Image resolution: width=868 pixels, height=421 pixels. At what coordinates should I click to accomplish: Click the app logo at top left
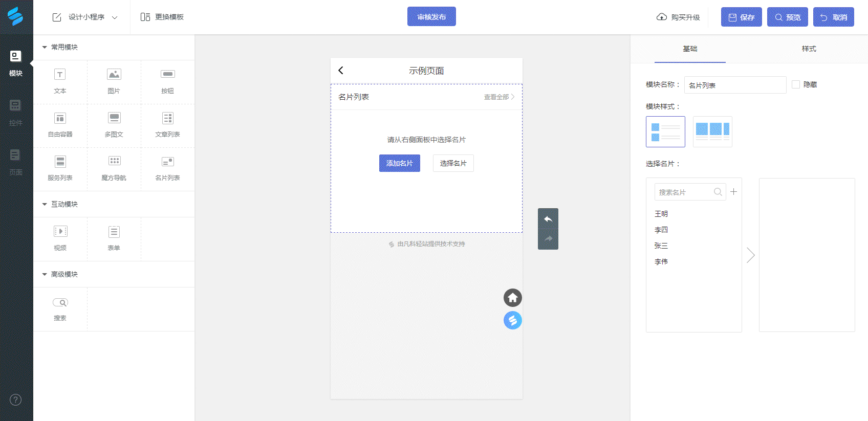pos(15,16)
